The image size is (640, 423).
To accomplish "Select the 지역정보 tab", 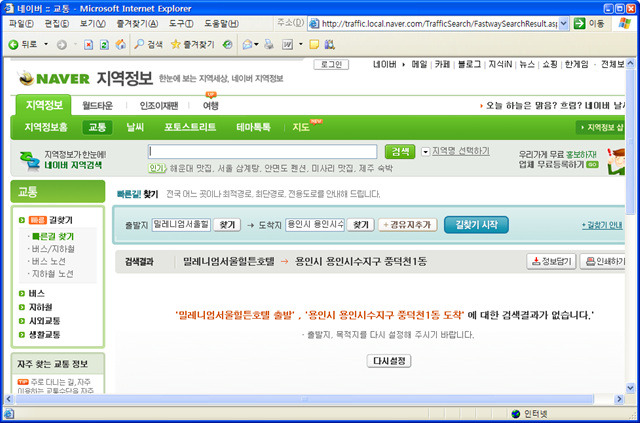I will point(44,105).
